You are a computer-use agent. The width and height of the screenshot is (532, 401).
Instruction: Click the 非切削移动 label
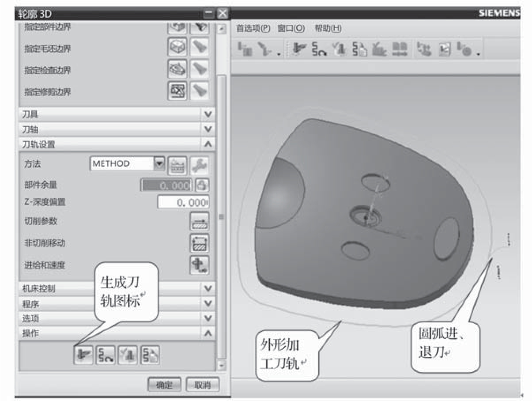(x=45, y=243)
